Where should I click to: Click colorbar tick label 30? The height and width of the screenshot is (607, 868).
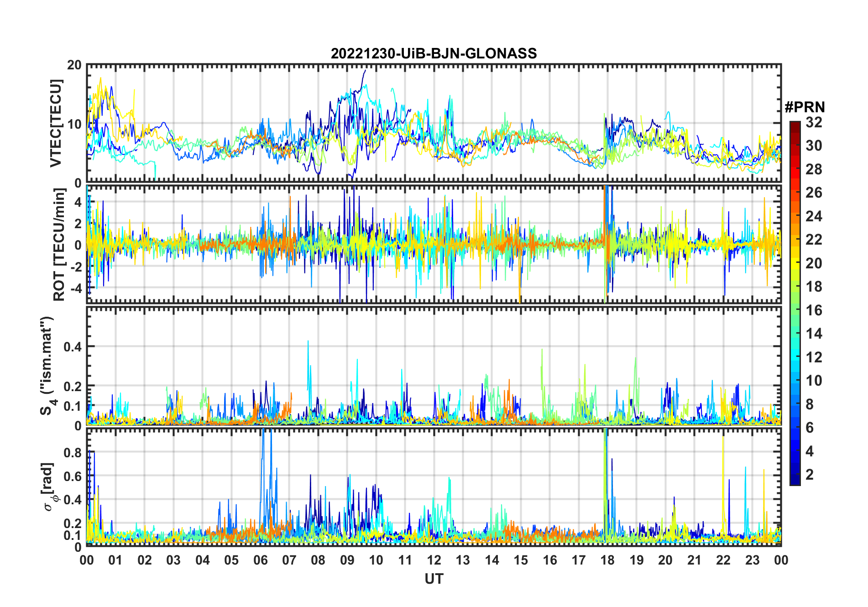click(814, 146)
